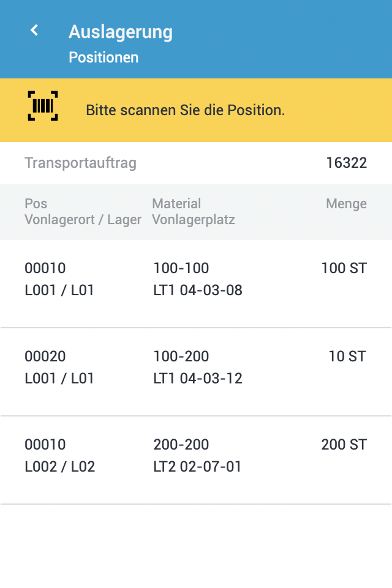This screenshot has width=392, height=588.
Task: Select storage bin LT1 04-03-08
Action: point(197,290)
